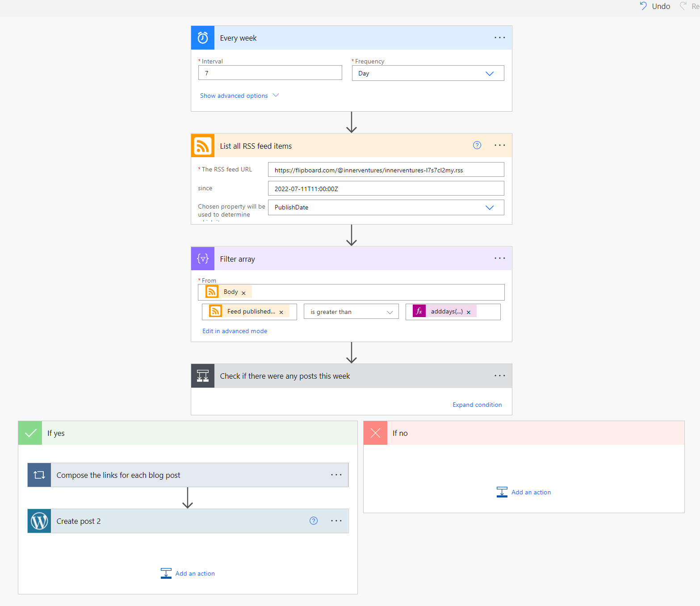Viewport: 700px width, 606px height.
Task: Click the Interval input field containing 7
Action: [270, 73]
